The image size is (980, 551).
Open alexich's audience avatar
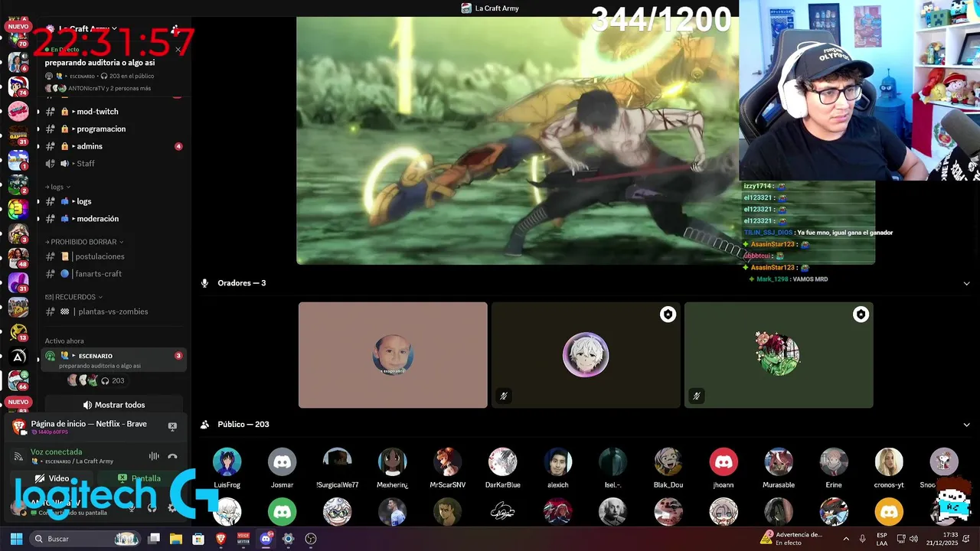pyautogui.click(x=557, y=461)
